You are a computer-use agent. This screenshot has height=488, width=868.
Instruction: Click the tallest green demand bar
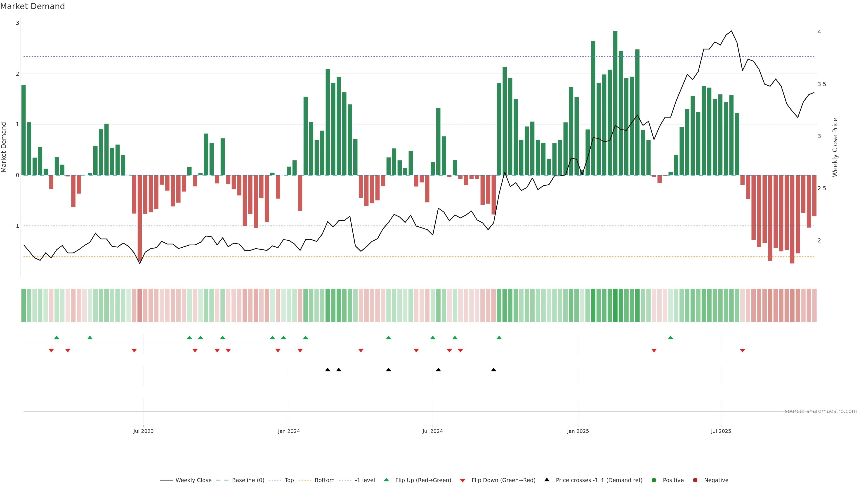pyautogui.click(x=615, y=101)
